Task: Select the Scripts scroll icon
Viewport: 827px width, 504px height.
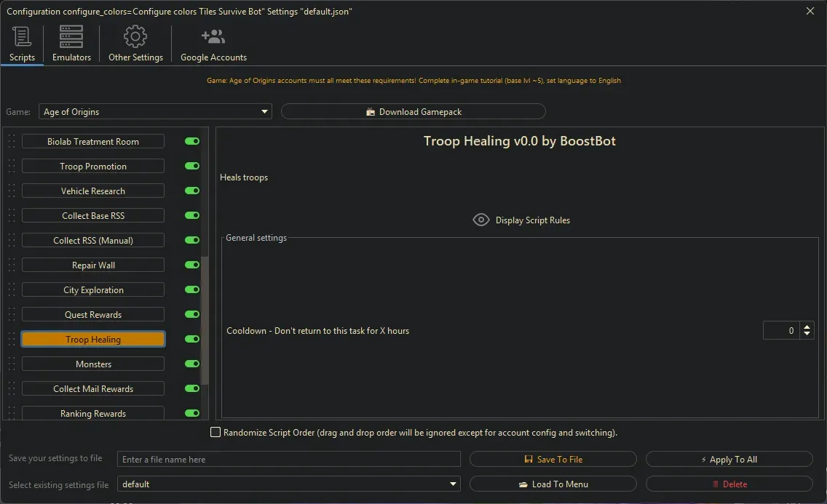Action: tap(22, 35)
